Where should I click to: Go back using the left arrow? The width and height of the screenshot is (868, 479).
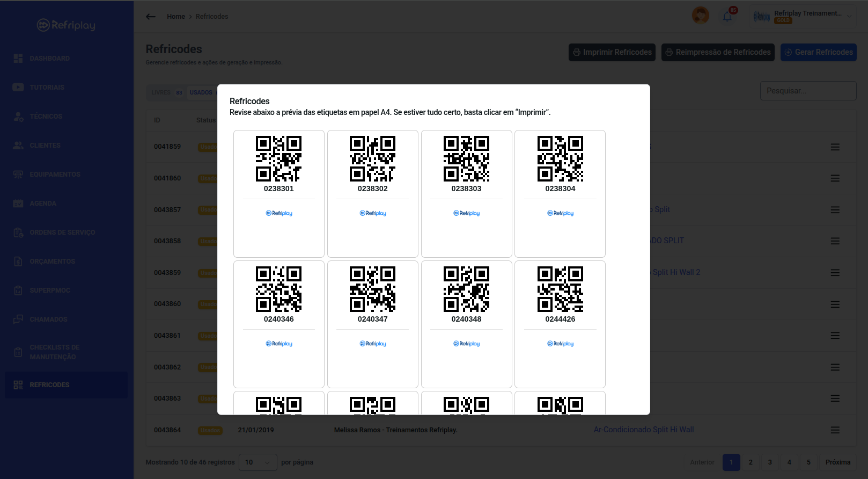pos(151,17)
